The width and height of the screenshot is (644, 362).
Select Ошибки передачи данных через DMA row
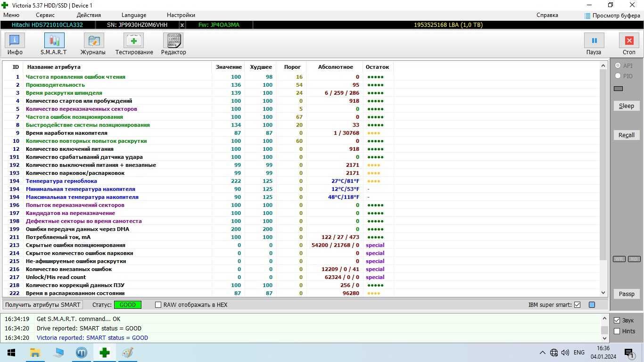coord(198,229)
